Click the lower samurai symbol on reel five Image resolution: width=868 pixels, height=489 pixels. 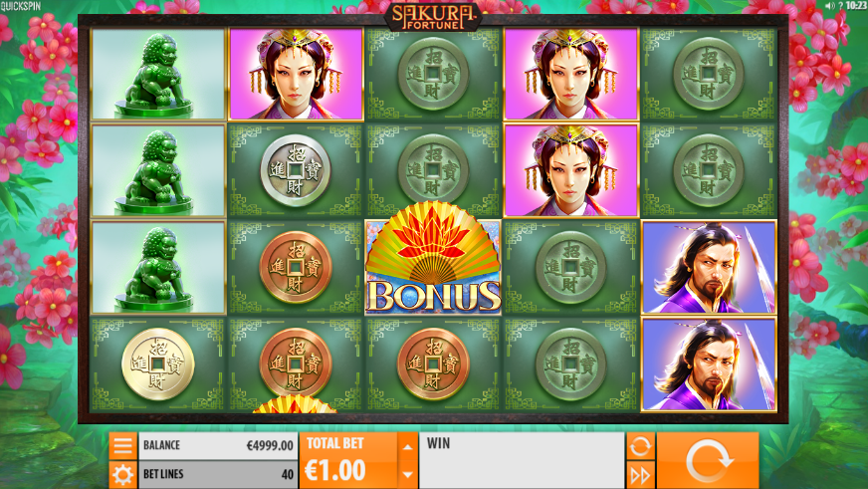pos(709,365)
